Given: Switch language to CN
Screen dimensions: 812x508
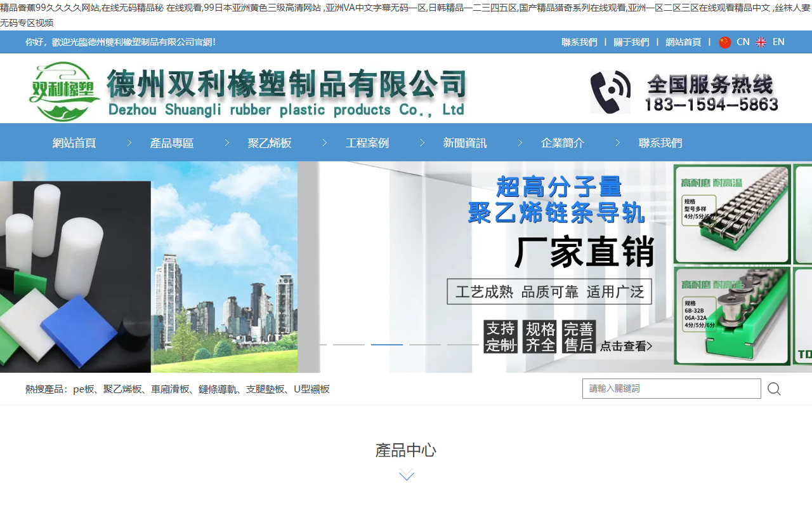Looking at the screenshot, I should (743, 42).
